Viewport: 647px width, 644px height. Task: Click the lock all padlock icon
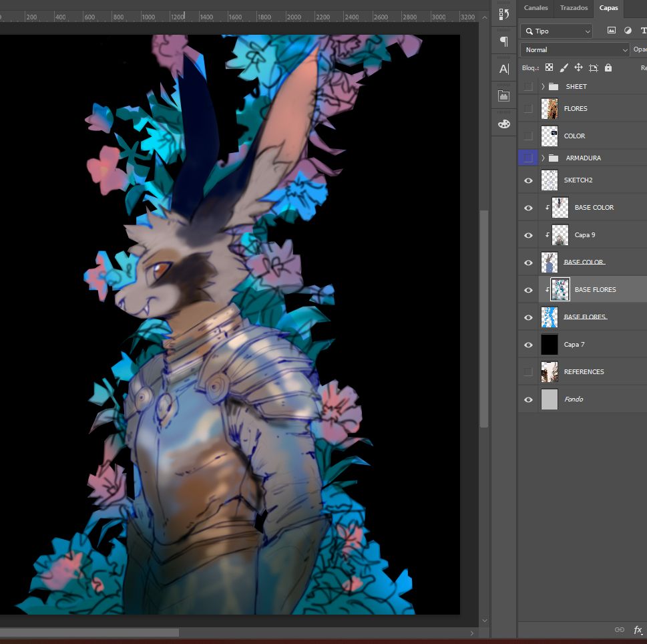pos(608,67)
